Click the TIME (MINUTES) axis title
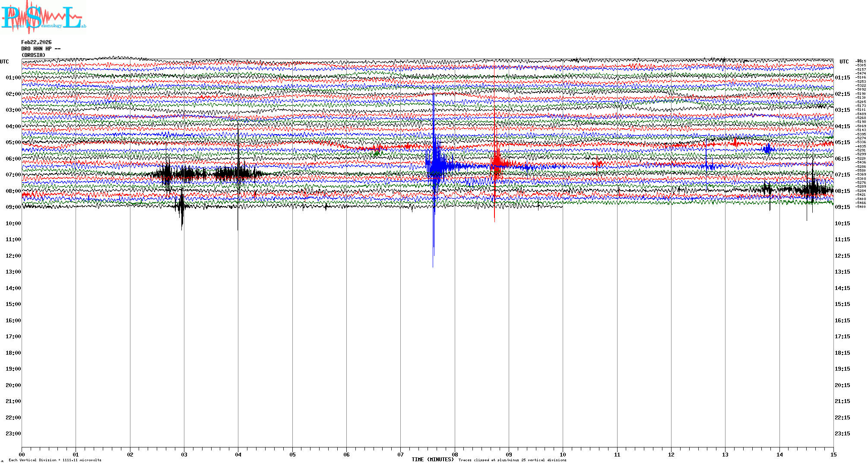868x466 pixels. point(433,460)
